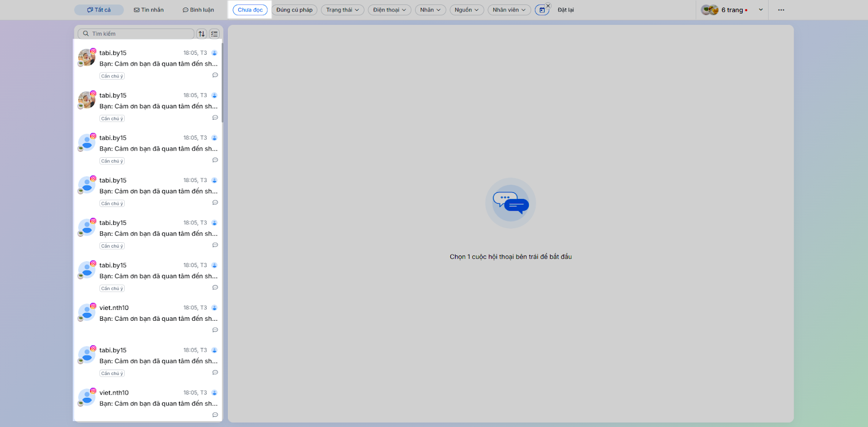
Task: Click the "Chọn 1 cuộc hội thoại bên trái" message
Action: 510,257
